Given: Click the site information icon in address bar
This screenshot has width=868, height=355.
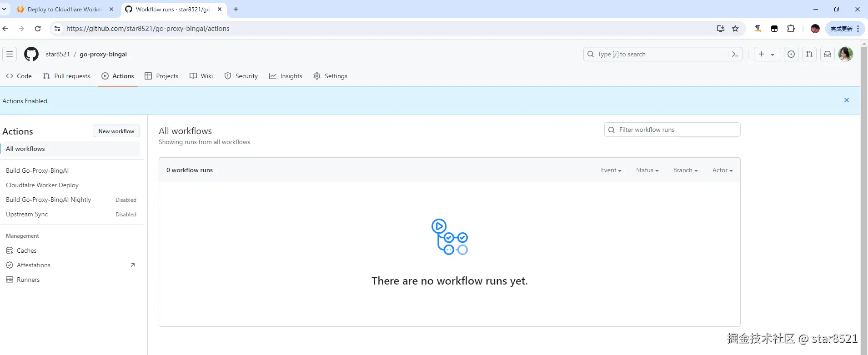Looking at the screenshot, I should coord(57,29).
